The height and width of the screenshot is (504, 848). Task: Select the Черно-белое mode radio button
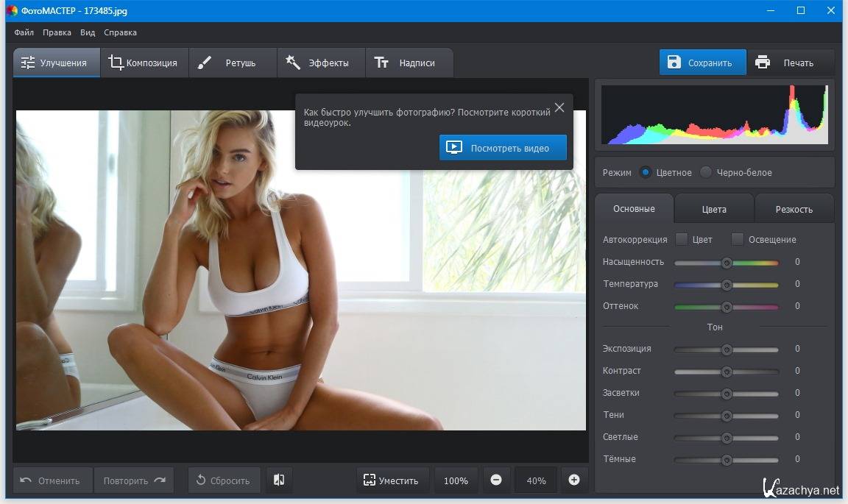pos(706,172)
